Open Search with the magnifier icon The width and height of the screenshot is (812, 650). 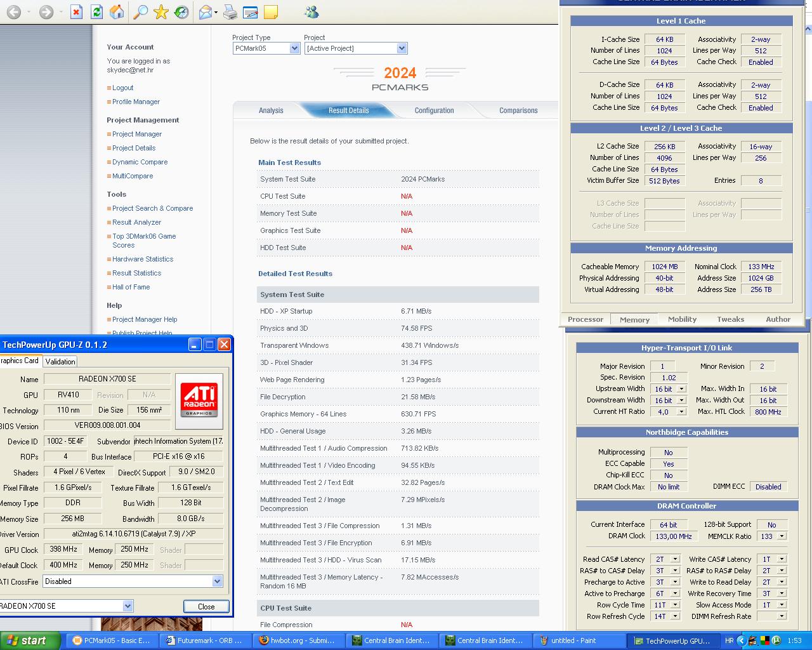point(141,12)
